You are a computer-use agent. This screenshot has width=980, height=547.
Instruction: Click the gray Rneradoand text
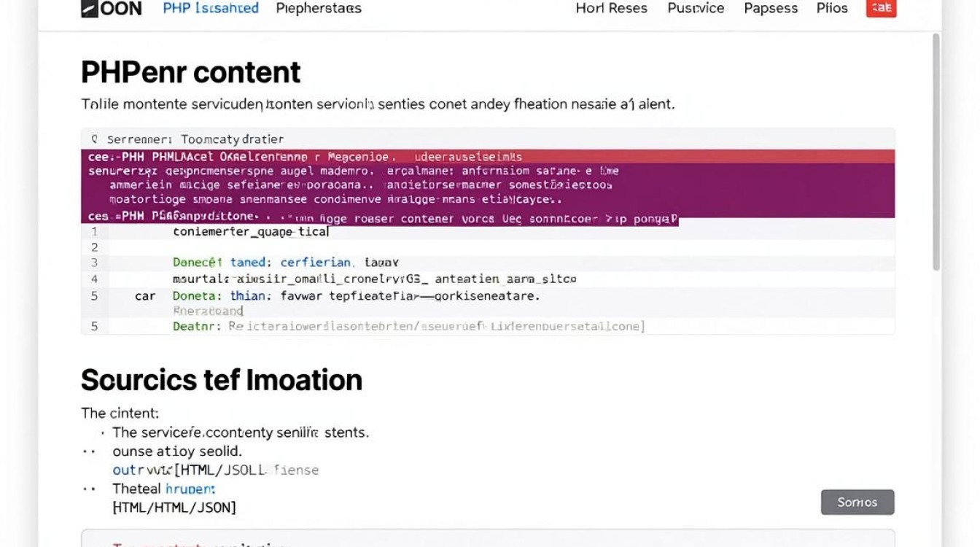(208, 311)
